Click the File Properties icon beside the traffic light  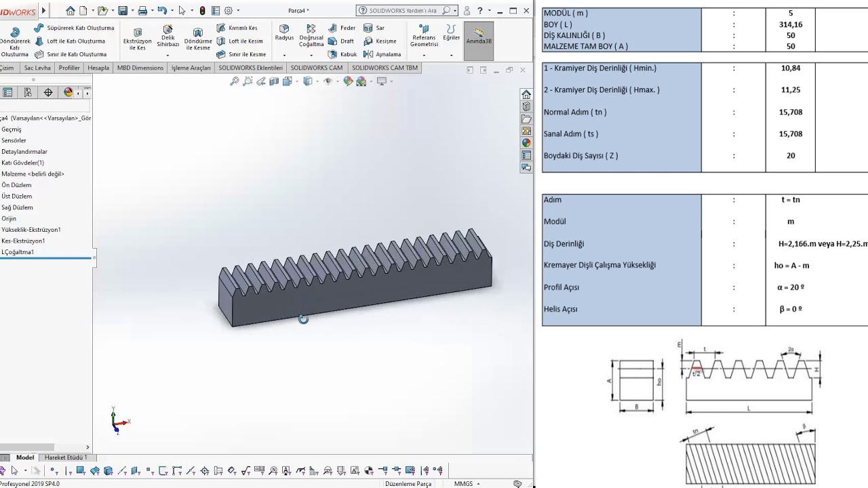(x=215, y=11)
